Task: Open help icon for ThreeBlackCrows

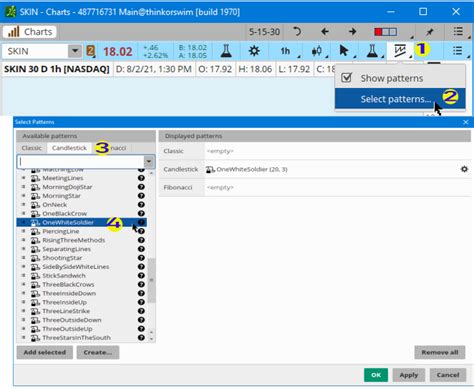Action: tap(141, 284)
